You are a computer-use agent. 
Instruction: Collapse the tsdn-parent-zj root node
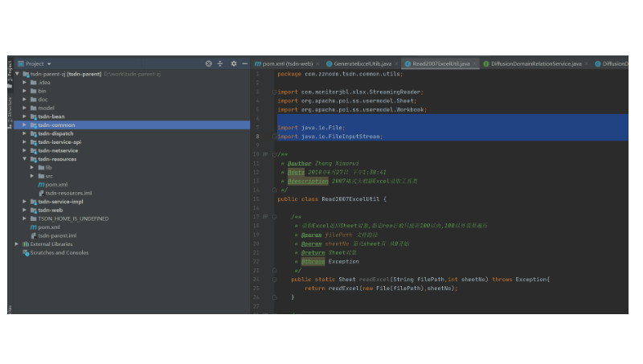tap(17, 74)
